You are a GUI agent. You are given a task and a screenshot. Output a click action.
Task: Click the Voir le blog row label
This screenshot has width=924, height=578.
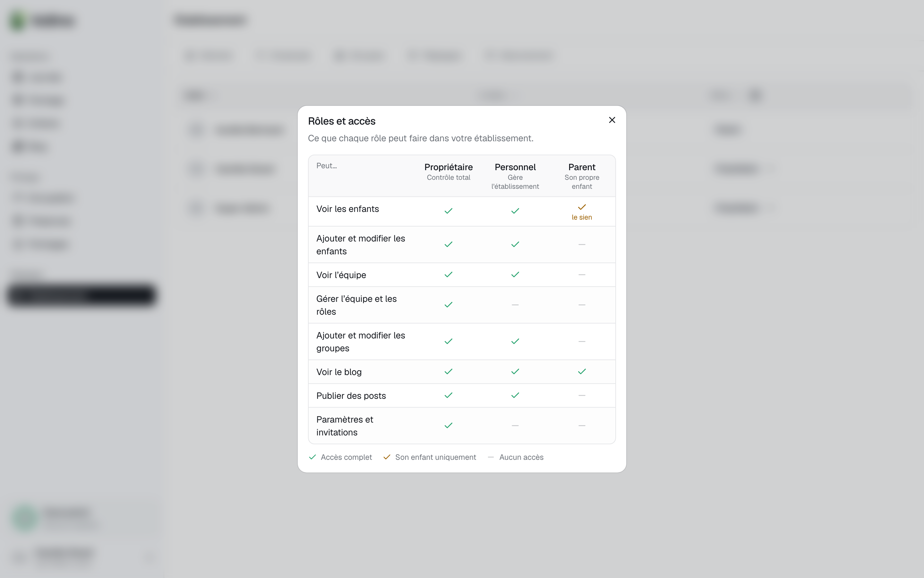[339, 372]
